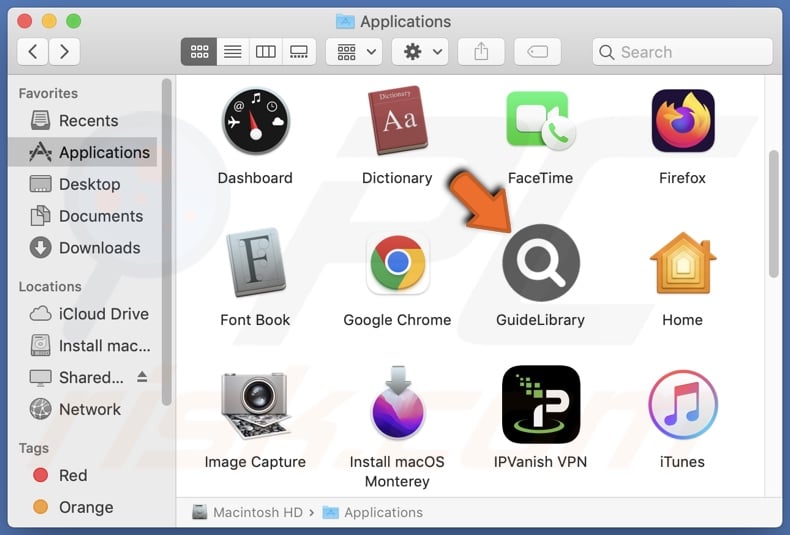Click the sidebar scrollbar
This screenshot has height=535, width=790.
166,242
